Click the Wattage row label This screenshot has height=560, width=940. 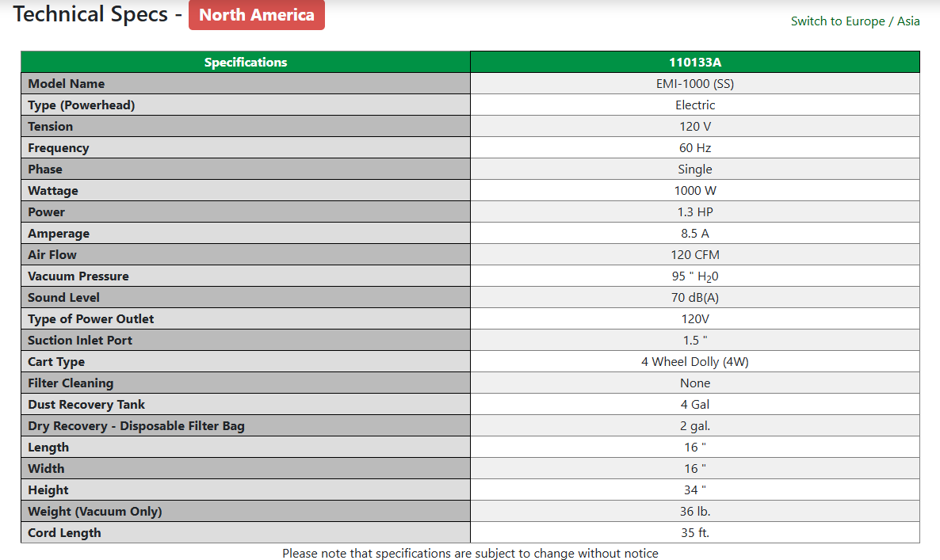[x=53, y=191]
